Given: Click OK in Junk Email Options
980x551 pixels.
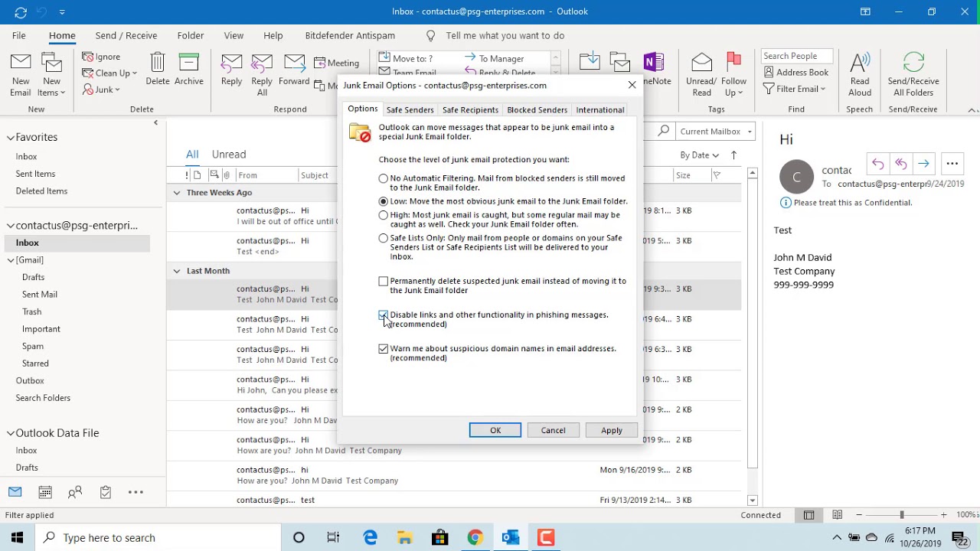Looking at the screenshot, I should point(495,430).
